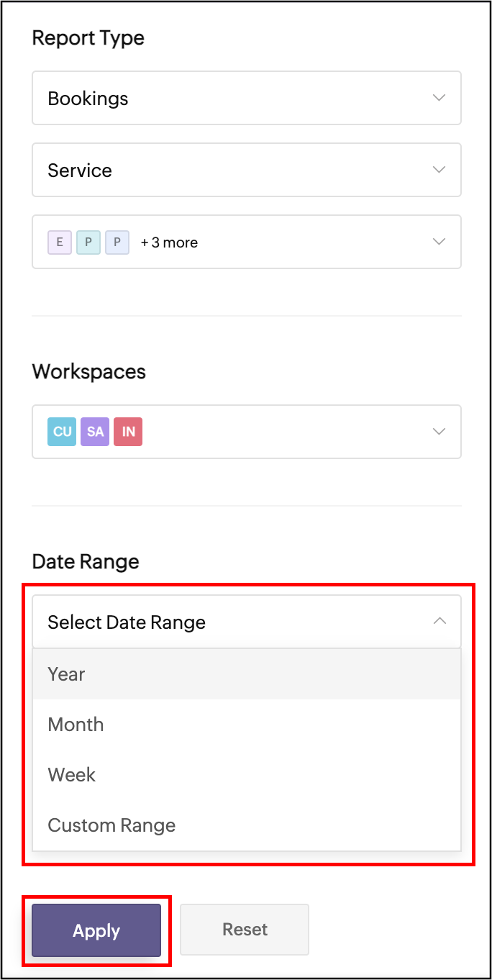Pick the Week date range option
The width and height of the screenshot is (492, 980).
[x=71, y=775]
